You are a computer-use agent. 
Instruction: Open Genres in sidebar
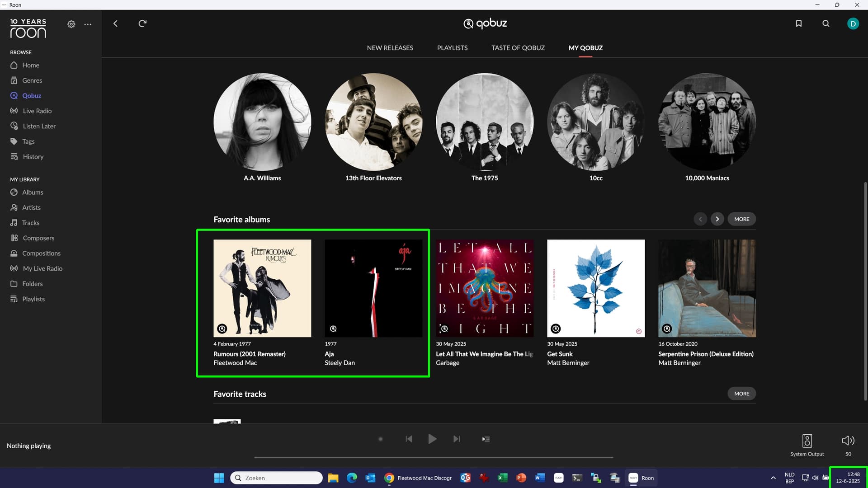(x=32, y=80)
